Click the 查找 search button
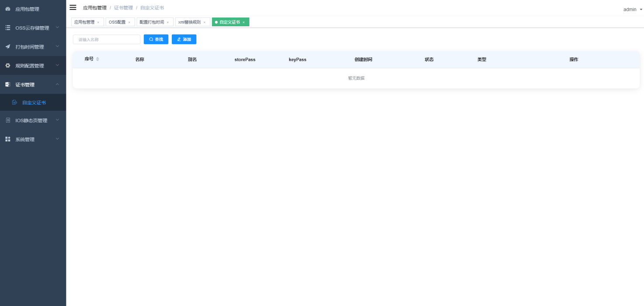Screen dimensions: 644x306 coord(156,39)
